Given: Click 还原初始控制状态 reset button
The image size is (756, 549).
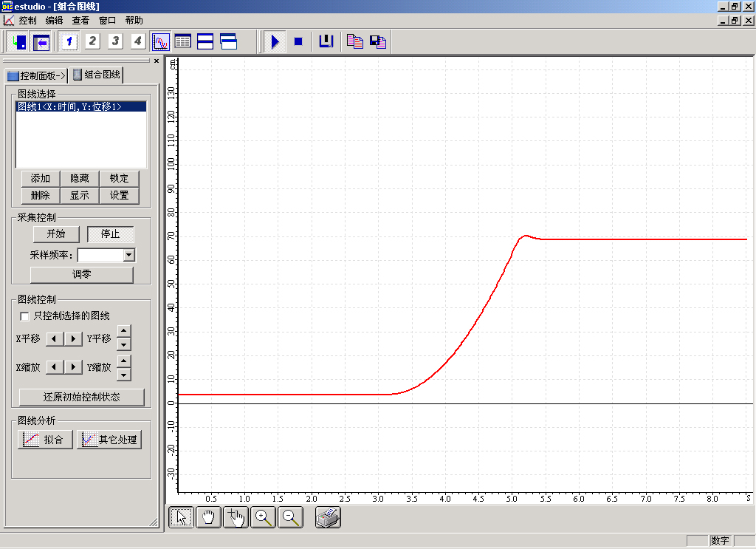Looking at the screenshot, I should (81, 397).
